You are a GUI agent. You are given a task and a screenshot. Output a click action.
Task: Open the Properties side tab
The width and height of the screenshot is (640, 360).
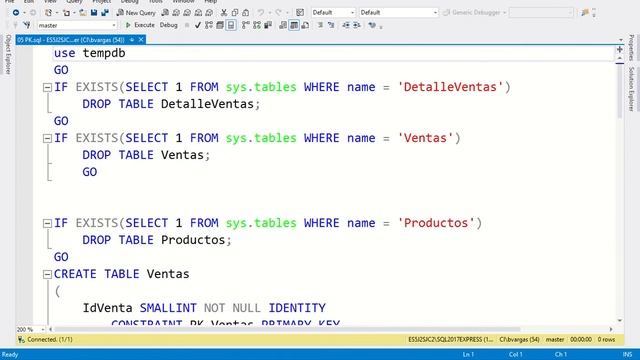(x=631, y=48)
